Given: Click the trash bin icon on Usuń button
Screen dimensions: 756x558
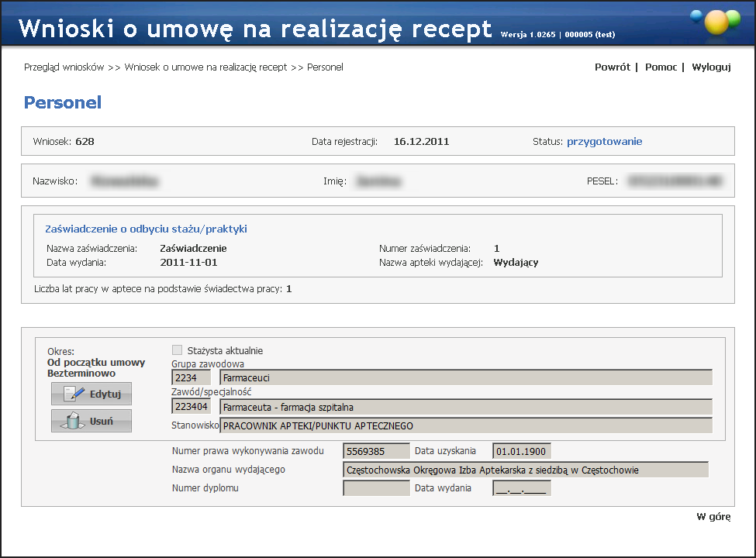Looking at the screenshot, I should click(74, 421).
